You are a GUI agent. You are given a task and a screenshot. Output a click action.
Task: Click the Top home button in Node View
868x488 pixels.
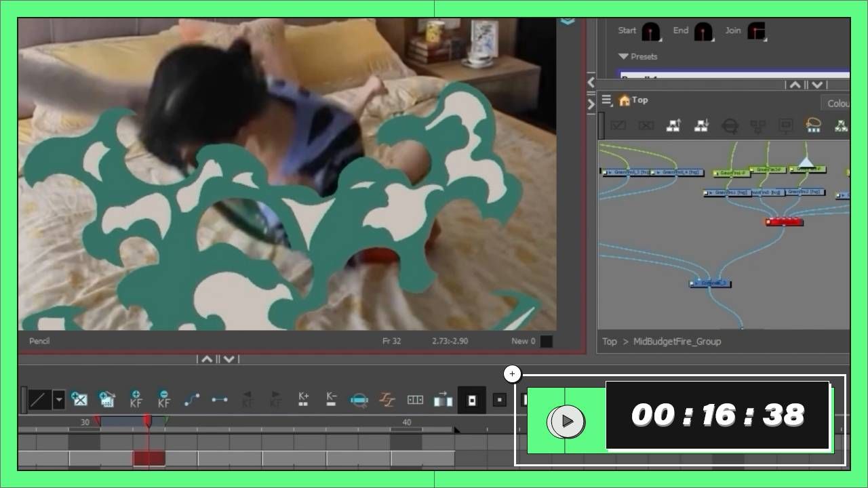click(x=625, y=100)
